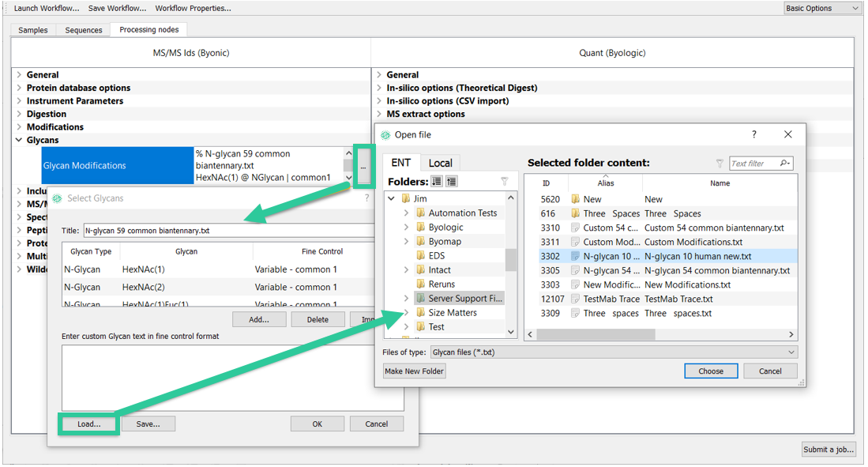Select New Modifications.txt row
This screenshot has width=868, height=467.
[x=662, y=284]
